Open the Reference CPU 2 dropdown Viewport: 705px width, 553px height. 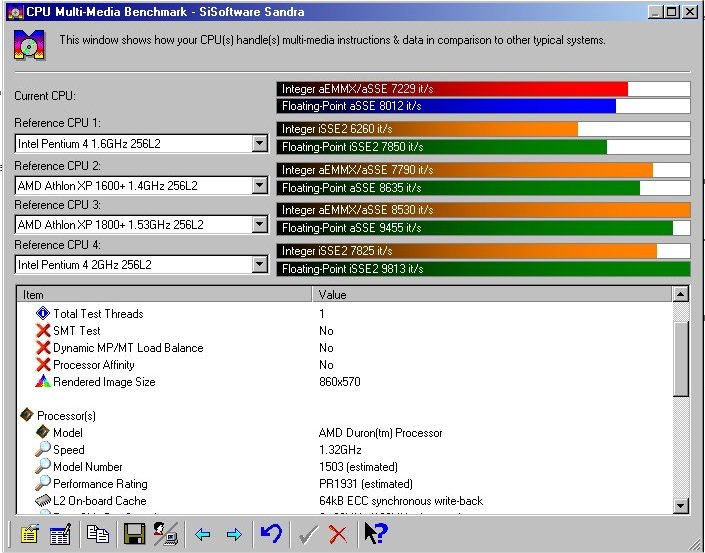[x=260, y=185]
